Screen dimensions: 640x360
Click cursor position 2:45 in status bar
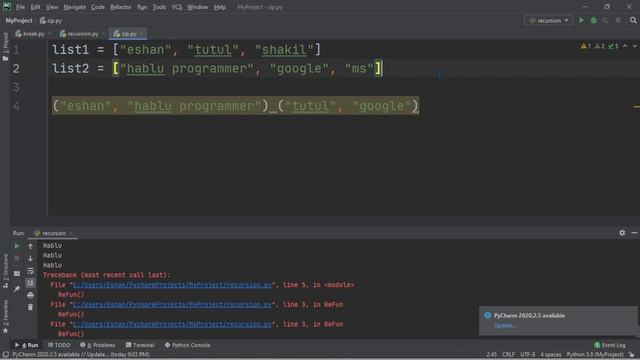[491, 355]
